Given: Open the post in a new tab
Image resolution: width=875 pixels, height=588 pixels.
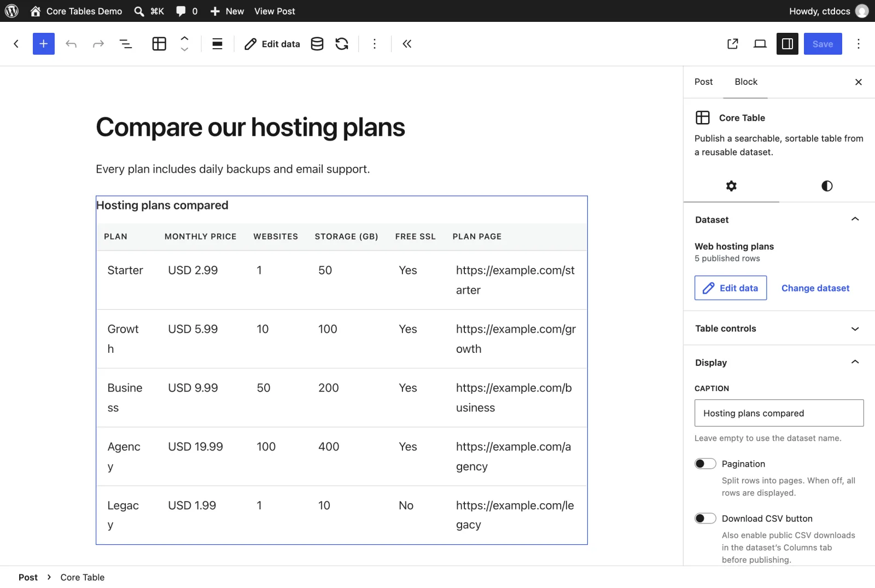Looking at the screenshot, I should pyautogui.click(x=733, y=44).
